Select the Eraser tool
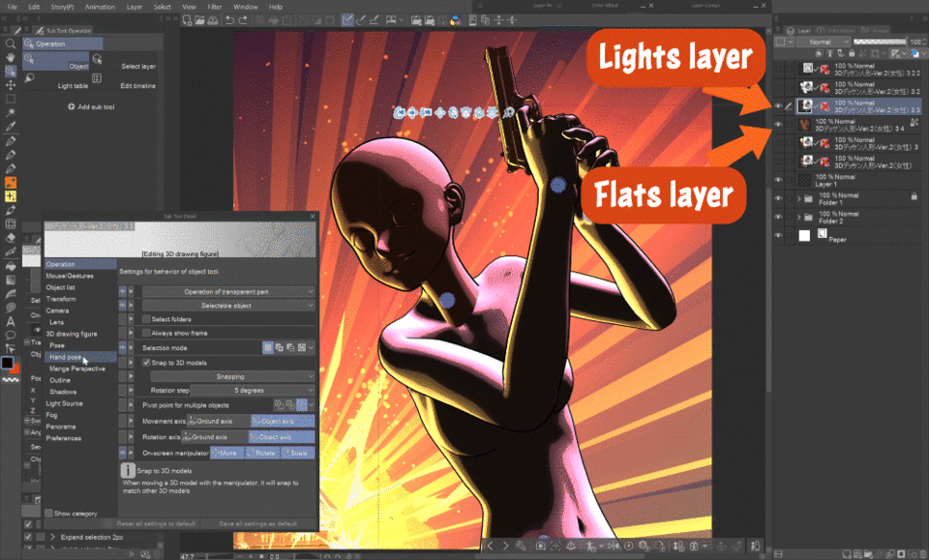Screen dimensions: 929x560 coord(10,238)
